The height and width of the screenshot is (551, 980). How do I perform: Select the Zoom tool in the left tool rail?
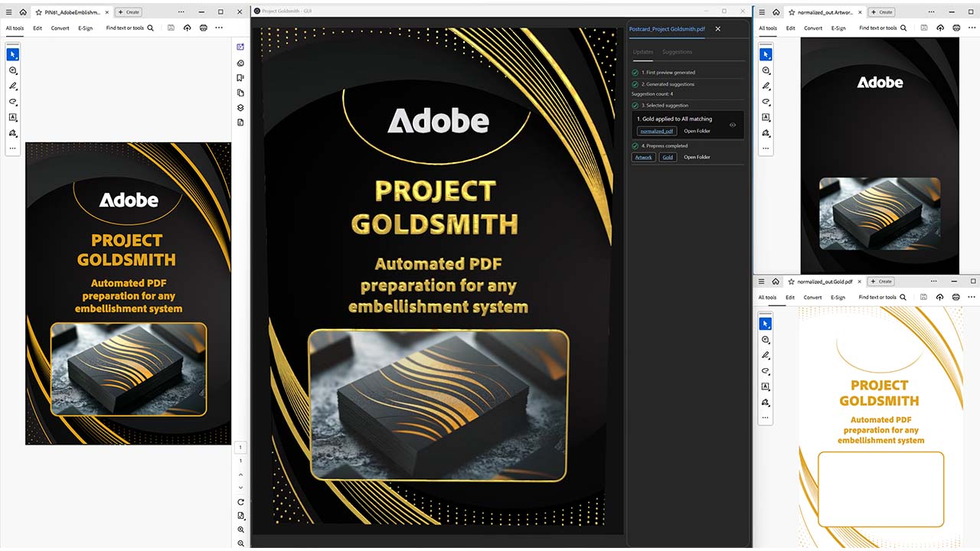[x=12, y=70]
